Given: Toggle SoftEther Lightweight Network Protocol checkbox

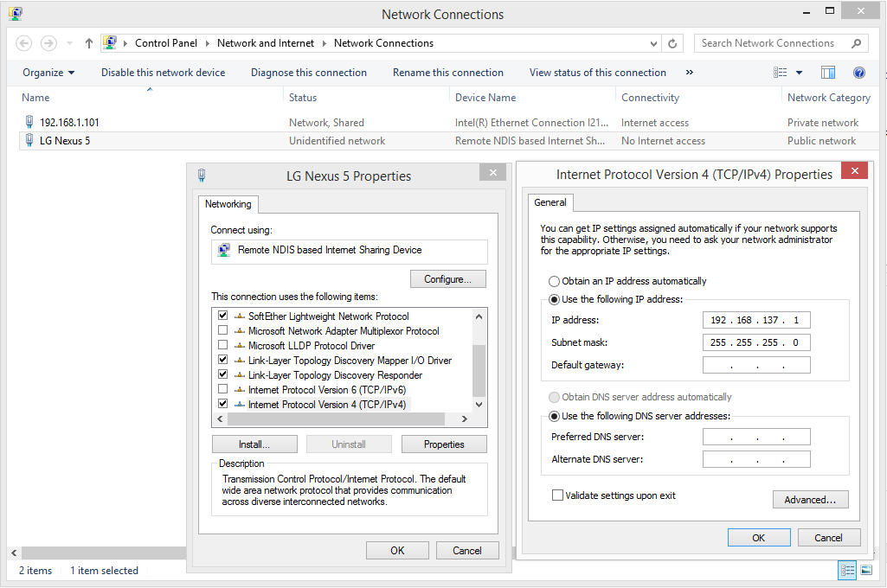Looking at the screenshot, I should (223, 316).
